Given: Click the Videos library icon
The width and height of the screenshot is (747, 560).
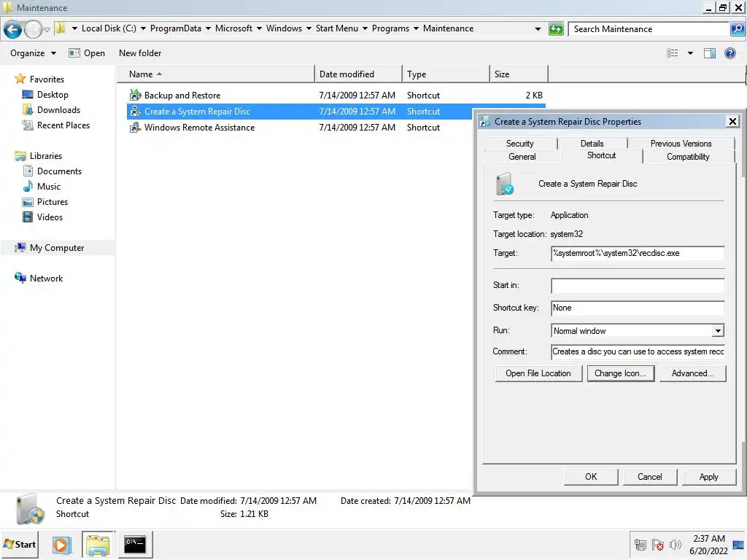Looking at the screenshot, I should (28, 217).
